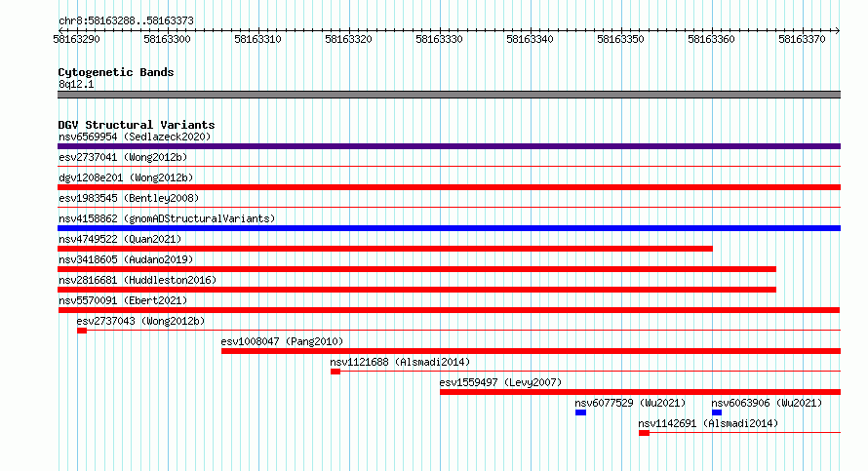Click ruler position 58163300
This screenshot has width=868, height=471.
pos(167,39)
